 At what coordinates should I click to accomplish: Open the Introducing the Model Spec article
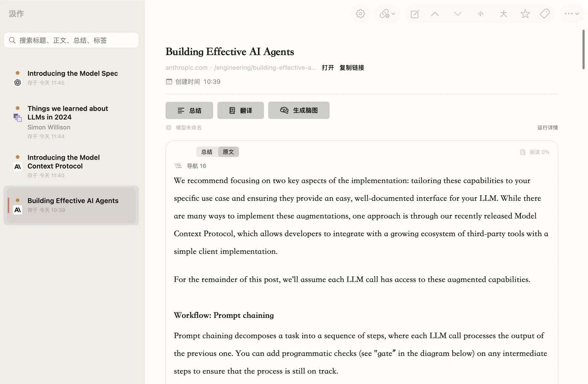[x=71, y=77]
